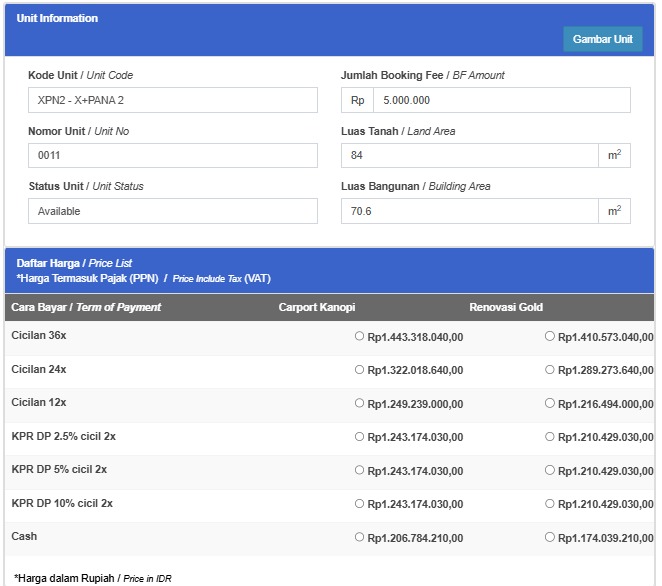Viewport: 662px width, 586px height.
Task: Click the Rp1.289.273.640,00 price text
Action: (x=606, y=370)
